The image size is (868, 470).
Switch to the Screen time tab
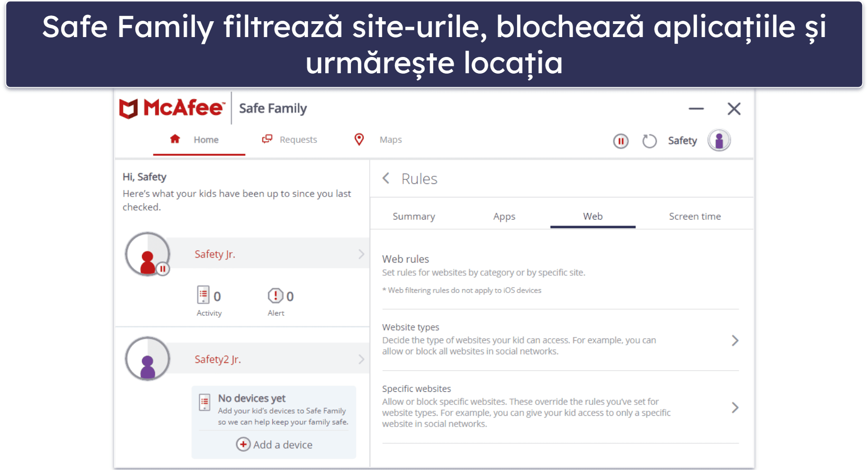pos(695,216)
